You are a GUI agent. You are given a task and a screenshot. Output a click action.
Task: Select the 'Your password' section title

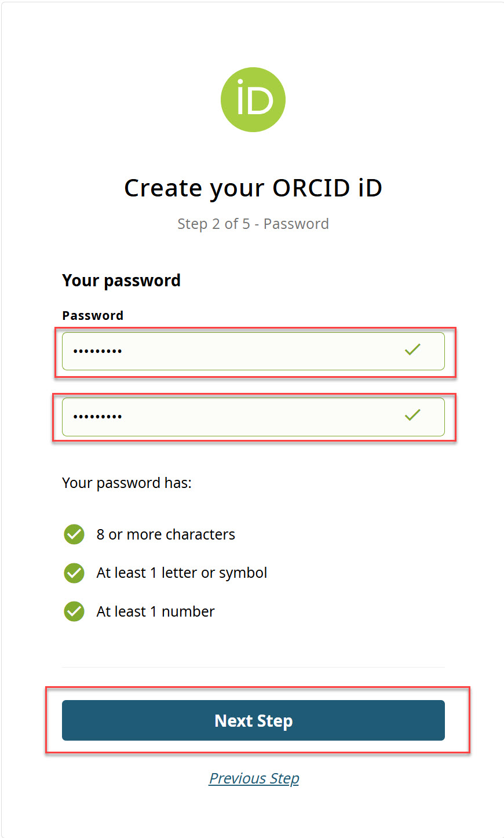121,280
